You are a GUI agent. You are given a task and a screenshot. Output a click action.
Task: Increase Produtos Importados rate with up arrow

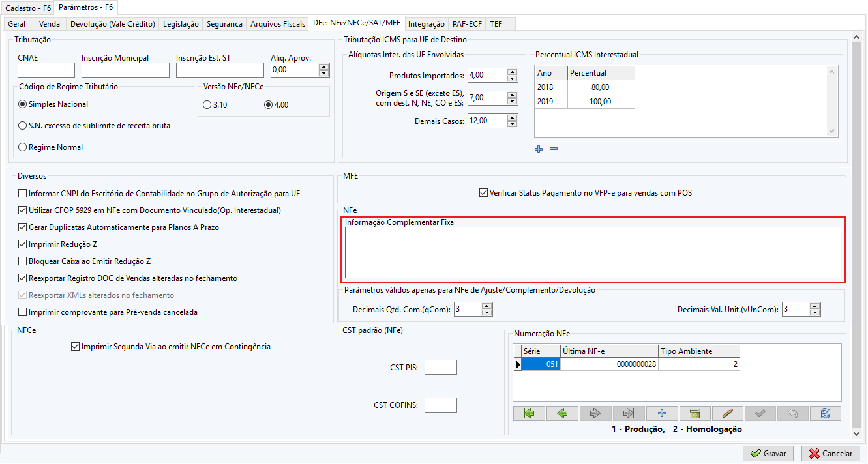pyautogui.click(x=512, y=72)
